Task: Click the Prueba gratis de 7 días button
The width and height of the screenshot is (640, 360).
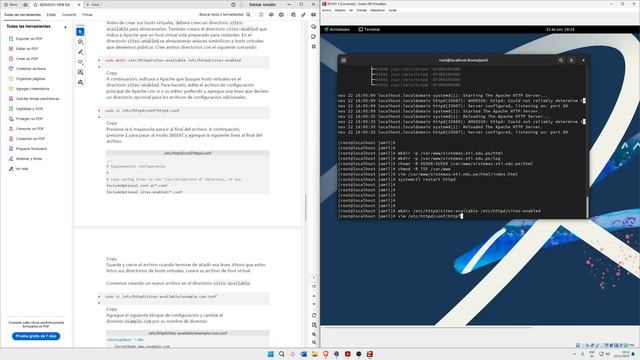Action: [x=36, y=336]
